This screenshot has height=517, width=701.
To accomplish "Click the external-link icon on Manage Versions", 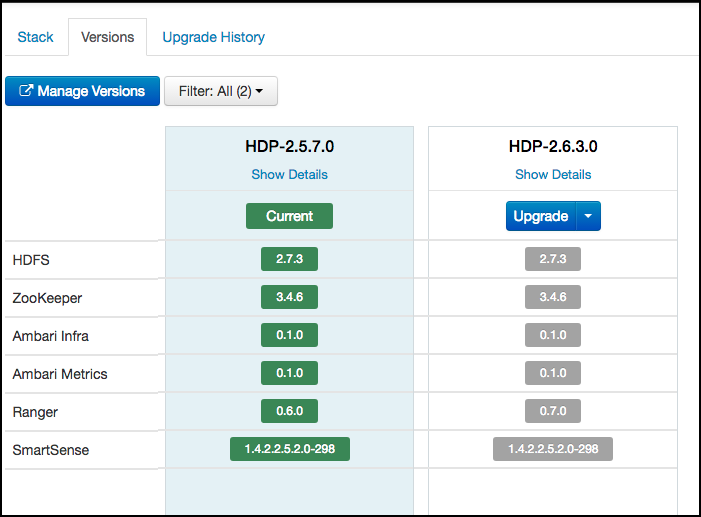I will click(x=27, y=91).
